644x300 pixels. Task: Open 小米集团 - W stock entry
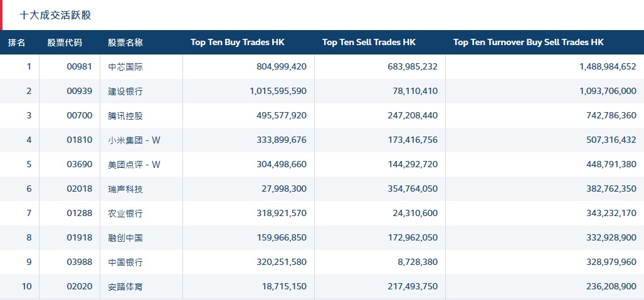[x=134, y=140]
